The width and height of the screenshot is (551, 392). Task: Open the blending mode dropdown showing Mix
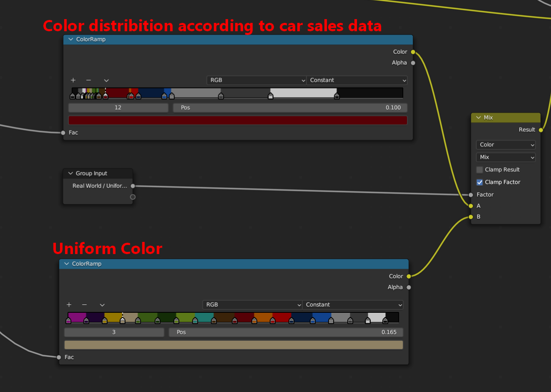click(x=506, y=157)
